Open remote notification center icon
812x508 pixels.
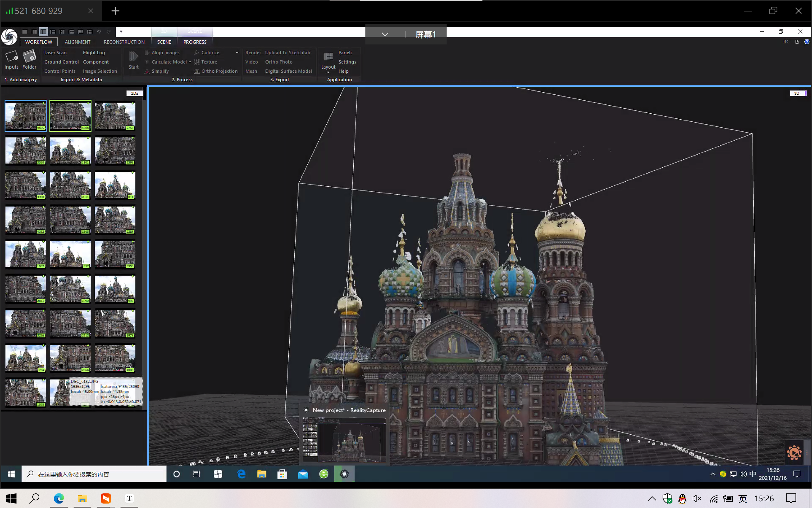tap(796, 474)
